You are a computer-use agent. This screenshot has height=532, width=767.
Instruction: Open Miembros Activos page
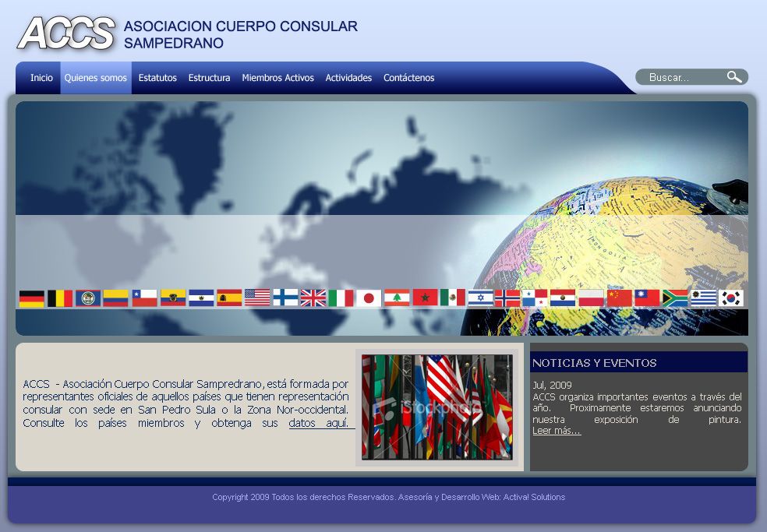(x=277, y=78)
